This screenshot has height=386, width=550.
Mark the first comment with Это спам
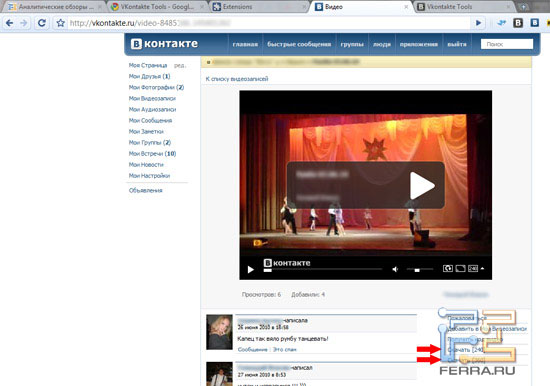(x=284, y=350)
